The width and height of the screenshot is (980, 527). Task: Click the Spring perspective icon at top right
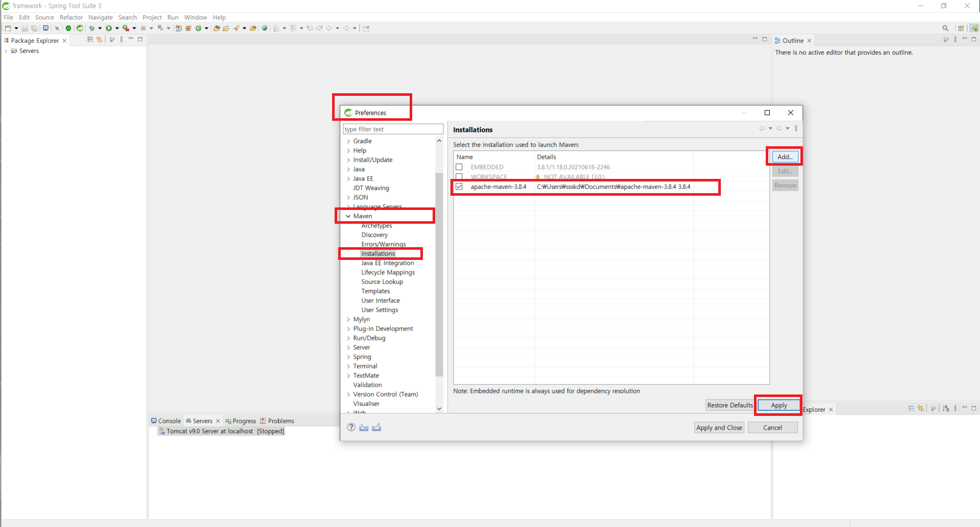click(974, 28)
